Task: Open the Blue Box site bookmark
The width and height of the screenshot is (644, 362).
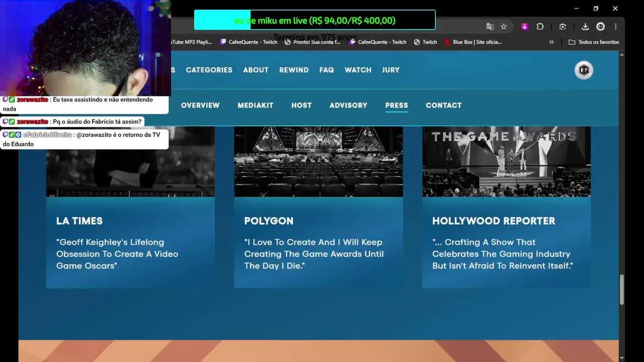Action: point(473,42)
